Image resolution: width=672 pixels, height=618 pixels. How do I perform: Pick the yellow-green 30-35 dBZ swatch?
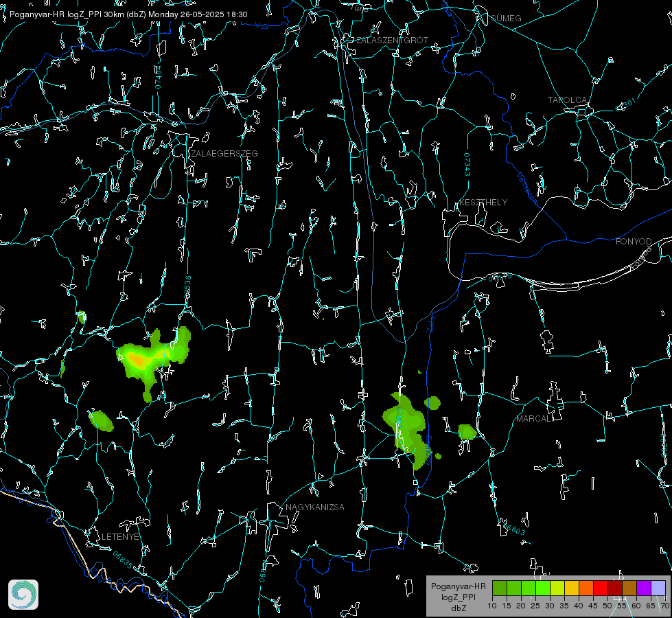click(x=557, y=588)
